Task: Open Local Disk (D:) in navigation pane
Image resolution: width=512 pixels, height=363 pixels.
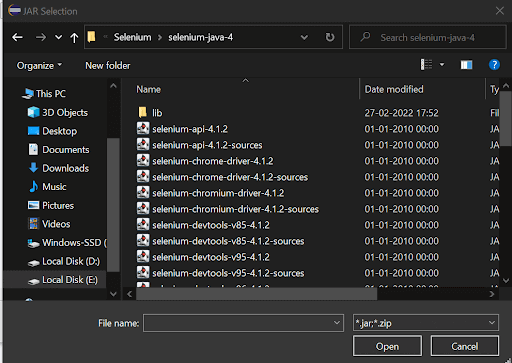Action: click(x=64, y=261)
